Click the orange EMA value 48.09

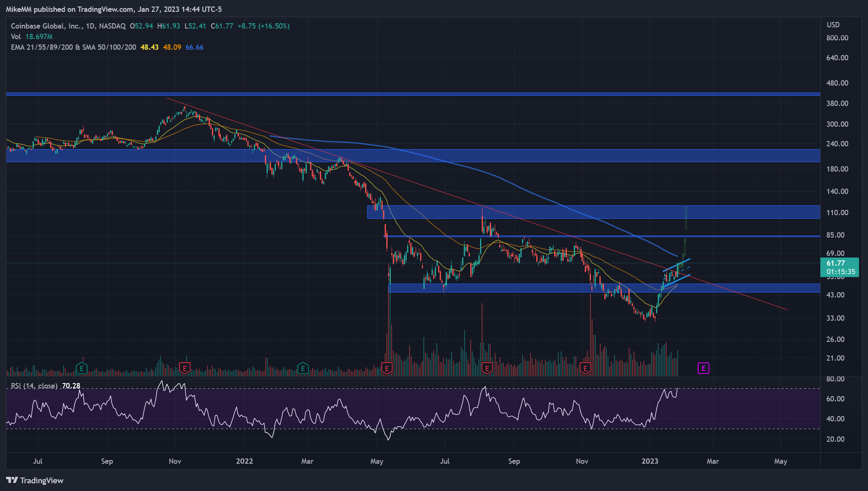point(172,47)
